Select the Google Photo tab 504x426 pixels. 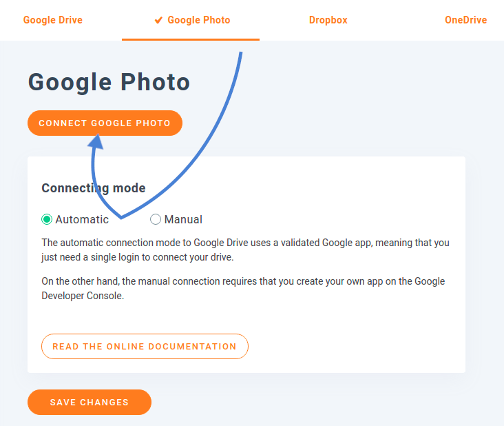(198, 20)
